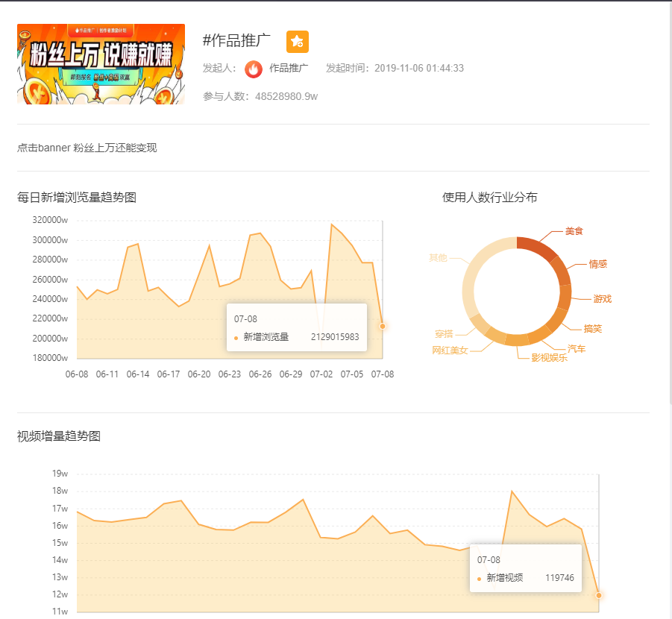The width and height of the screenshot is (672, 619).
Task: Click the 作品推广 flame avatar icon
Action: [x=254, y=69]
